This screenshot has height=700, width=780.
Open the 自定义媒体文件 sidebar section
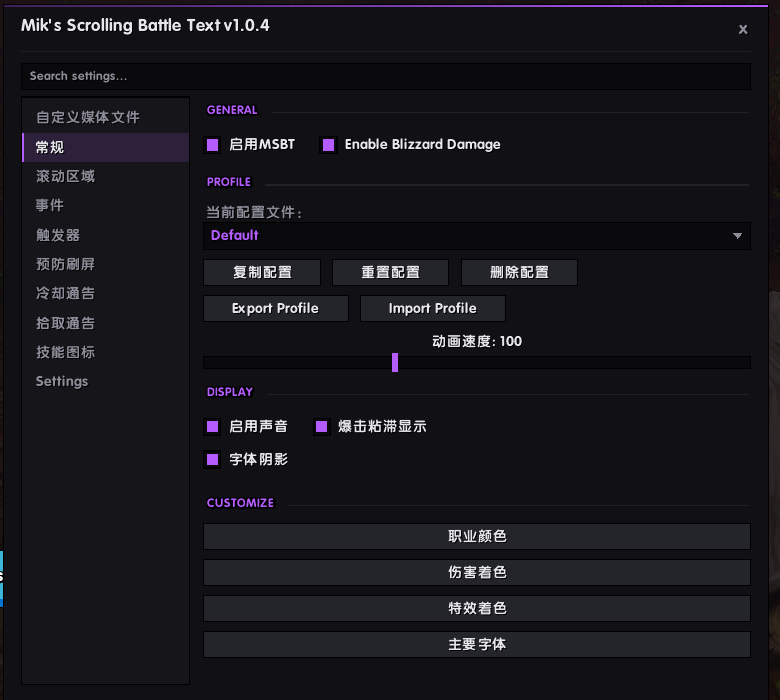pos(105,117)
